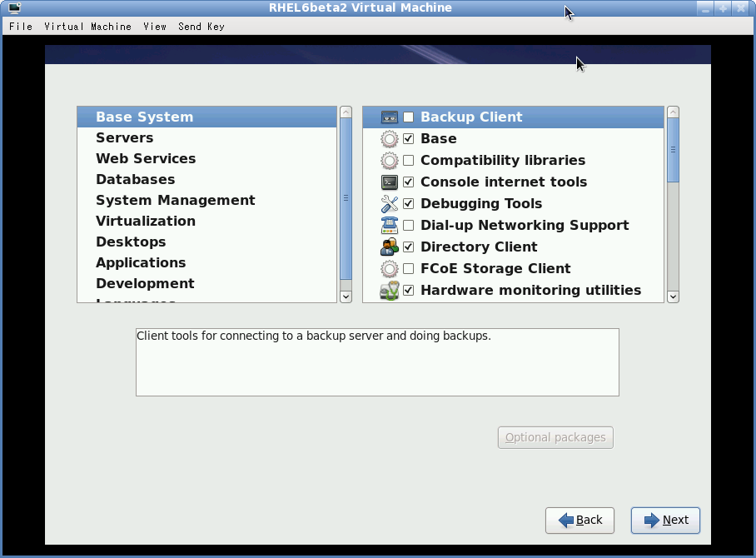Image resolution: width=756 pixels, height=558 pixels.
Task: Click the virtual machine monitor icon in title bar
Action: (14, 7)
